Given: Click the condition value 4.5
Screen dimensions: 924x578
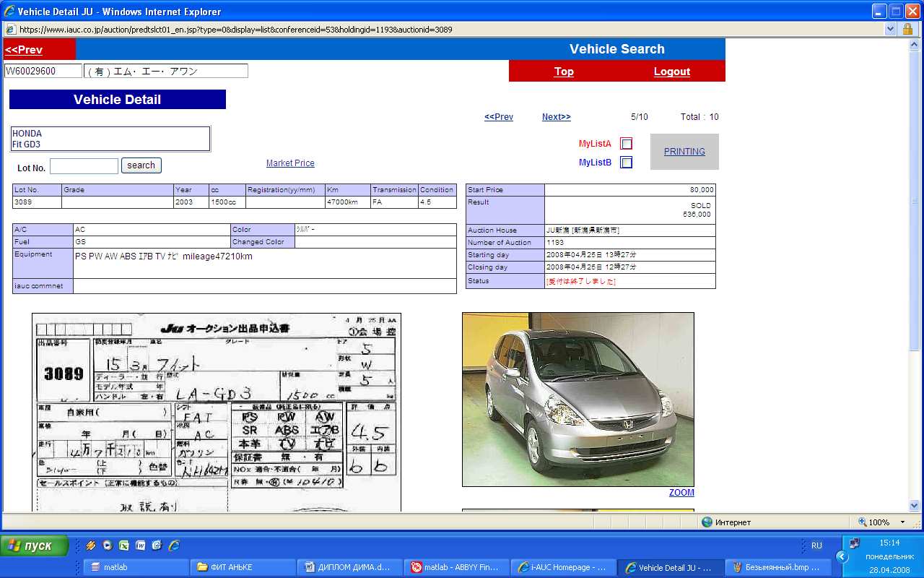Looking at the screenshot, I should pos(437,202).
